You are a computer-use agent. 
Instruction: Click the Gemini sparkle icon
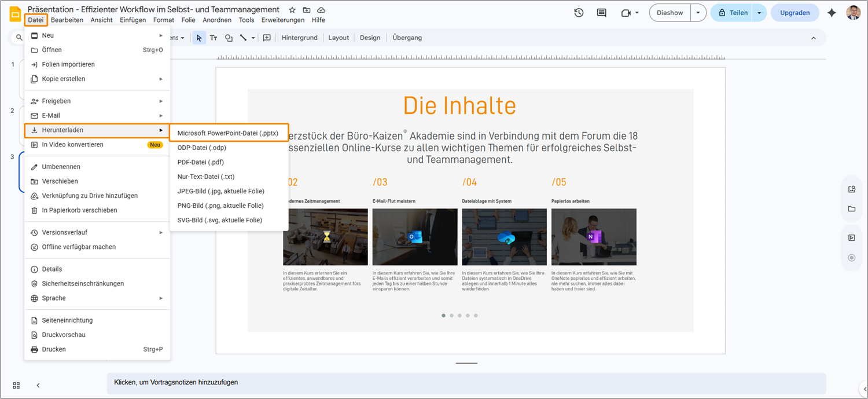[832, 13]
